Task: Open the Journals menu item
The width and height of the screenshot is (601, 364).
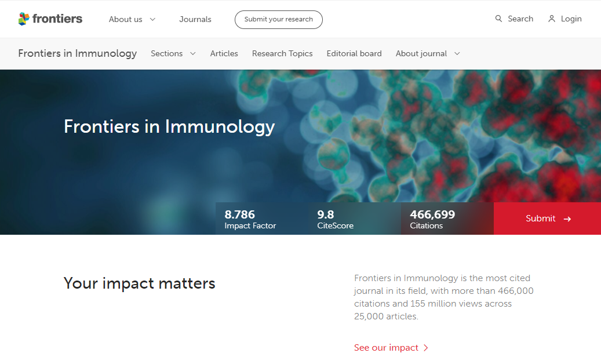Action: (x=195, y=19)
